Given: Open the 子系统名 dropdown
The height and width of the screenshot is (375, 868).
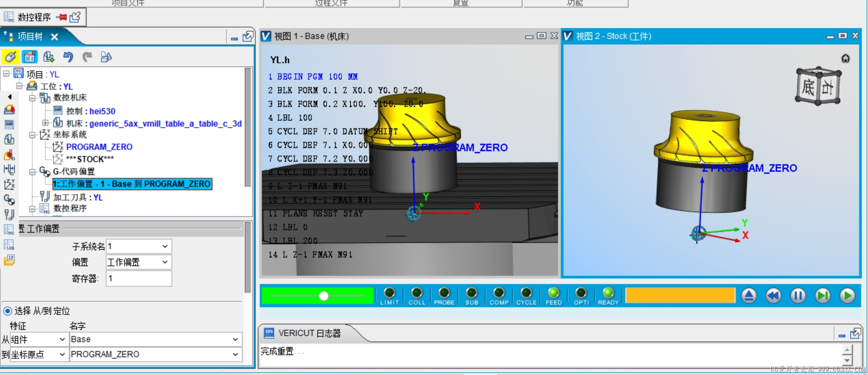Looking at the screenshot, I should click(x=139, y=246).
